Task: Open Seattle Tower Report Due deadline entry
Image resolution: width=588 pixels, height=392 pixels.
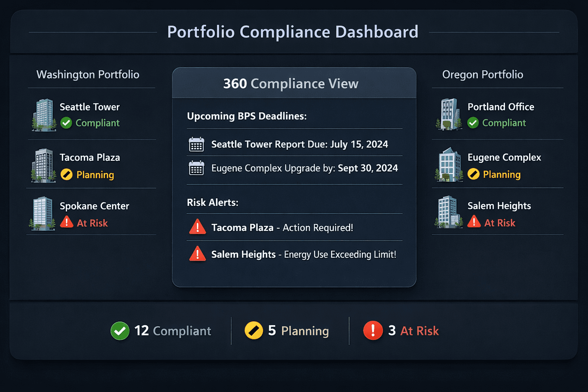Action: pyautogui.click(x=299, y=144)
